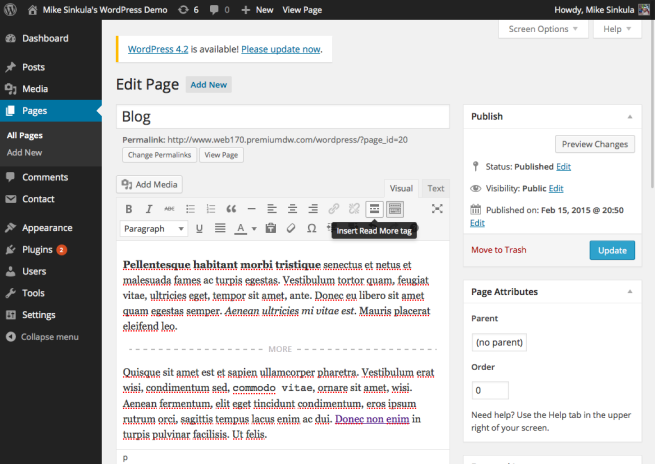Toggle bold formatting in the editor

(x=129, y=209)
